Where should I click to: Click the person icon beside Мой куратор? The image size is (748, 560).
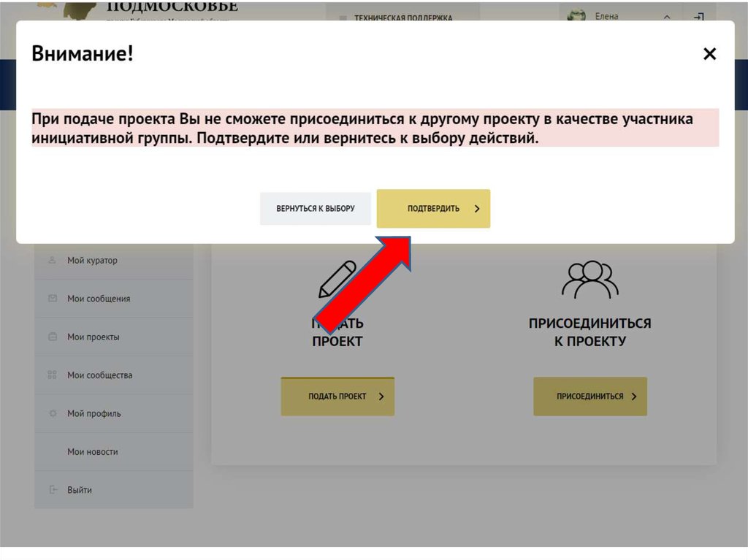(x=53, y=260)
